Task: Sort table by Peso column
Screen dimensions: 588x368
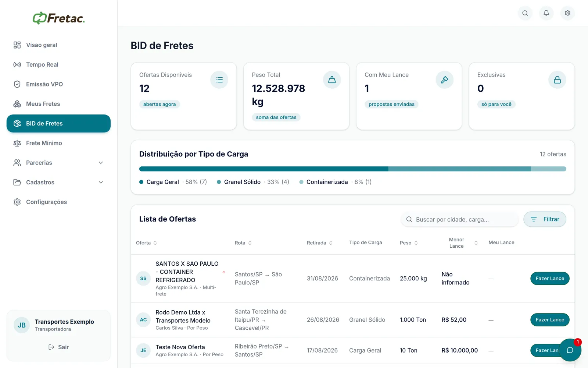Action: point(409,243)
